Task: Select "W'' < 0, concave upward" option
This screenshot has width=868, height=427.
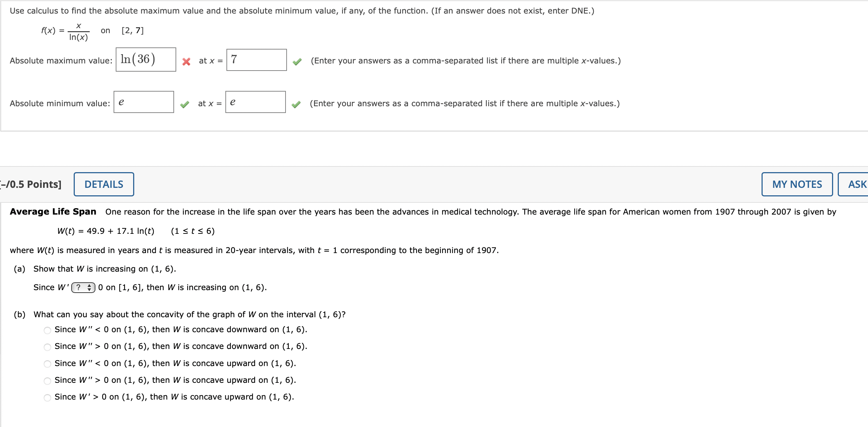Action: [47, 364]
